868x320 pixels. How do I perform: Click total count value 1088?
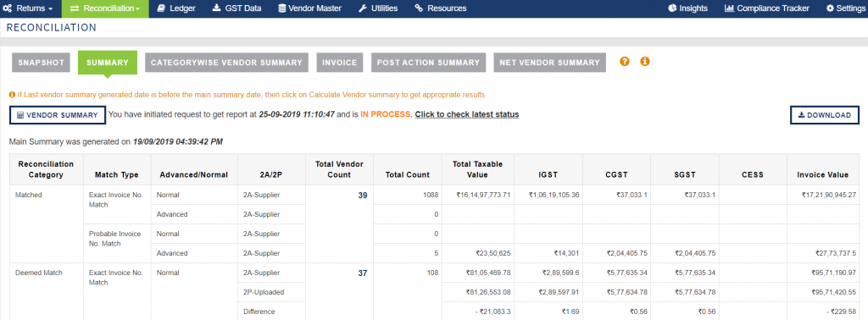click(x=430, y=195)
